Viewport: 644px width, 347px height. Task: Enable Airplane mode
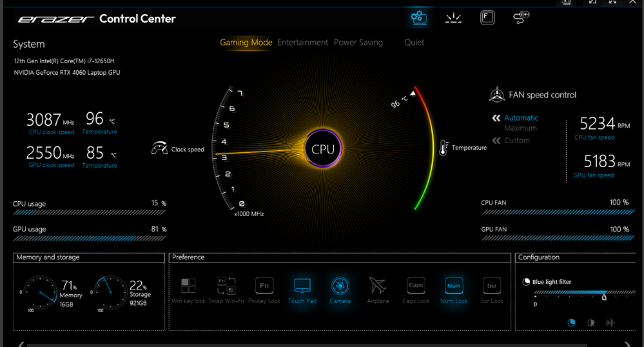378,285
